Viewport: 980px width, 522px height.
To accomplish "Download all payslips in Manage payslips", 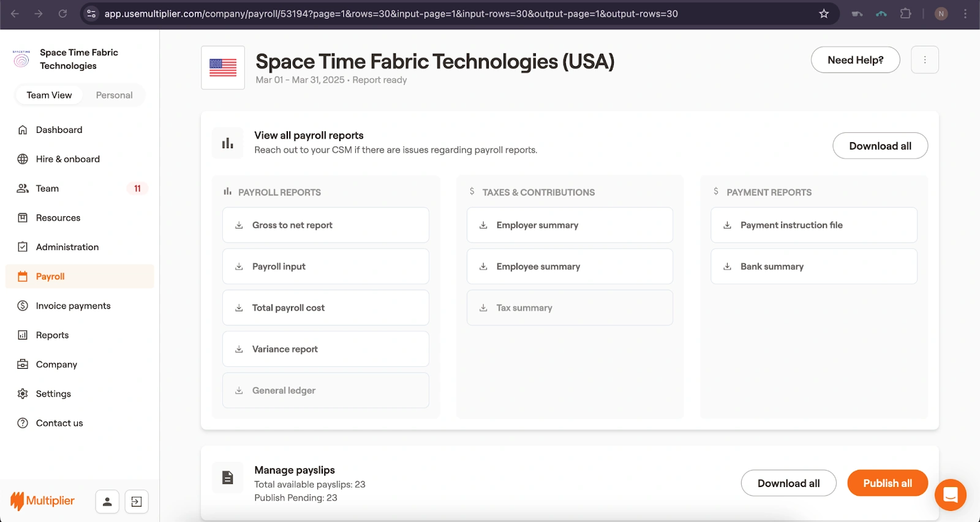I will tap(789, 483).
